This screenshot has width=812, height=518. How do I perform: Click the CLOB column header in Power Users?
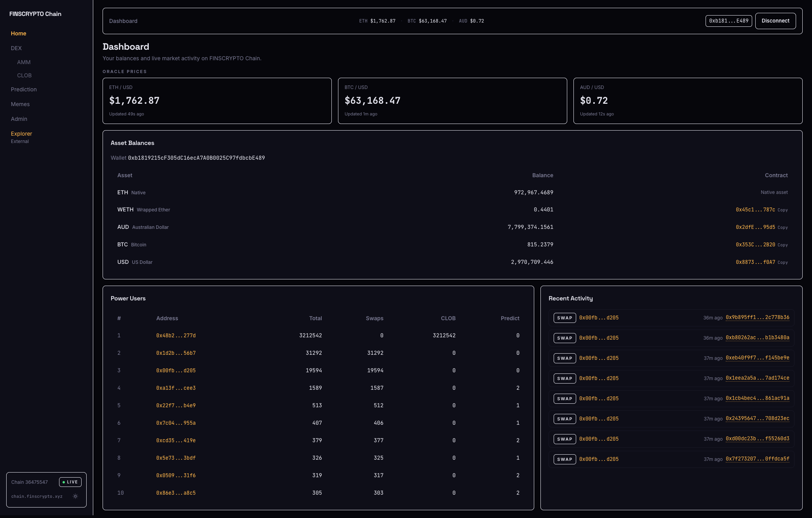[x=448, y=318]
